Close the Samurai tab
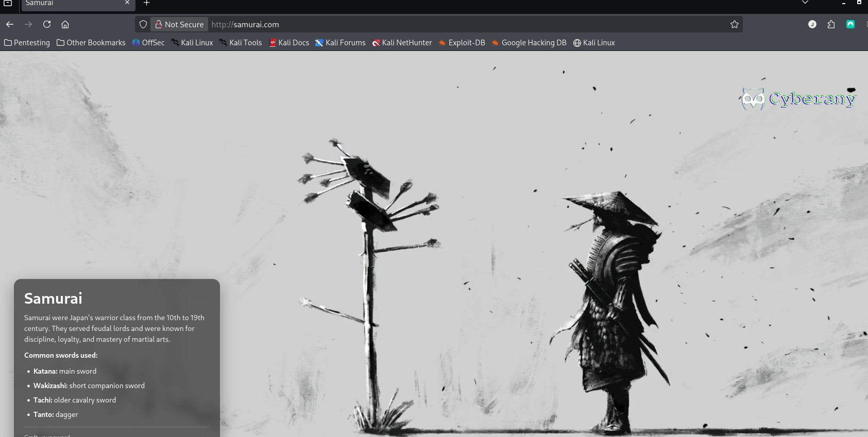 tap(127, 3)
